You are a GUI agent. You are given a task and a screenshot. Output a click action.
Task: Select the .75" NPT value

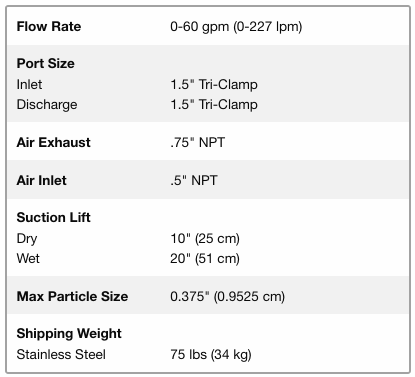click(x=198, y=142)
